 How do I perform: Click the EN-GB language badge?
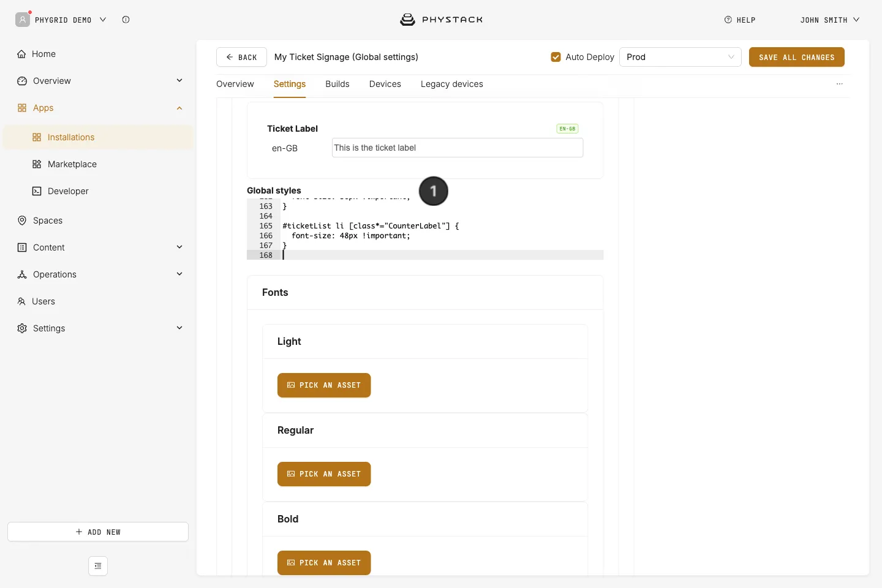(568, 129)
